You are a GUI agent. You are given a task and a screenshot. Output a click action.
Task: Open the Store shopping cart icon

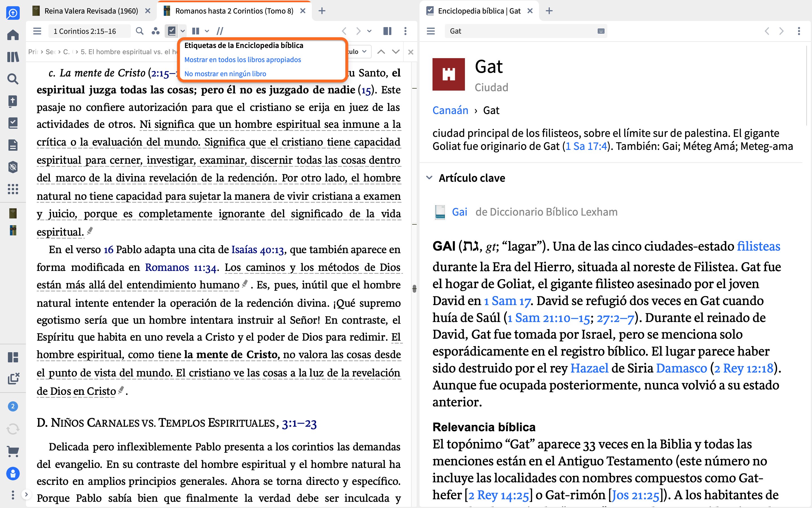pos(13,451)
